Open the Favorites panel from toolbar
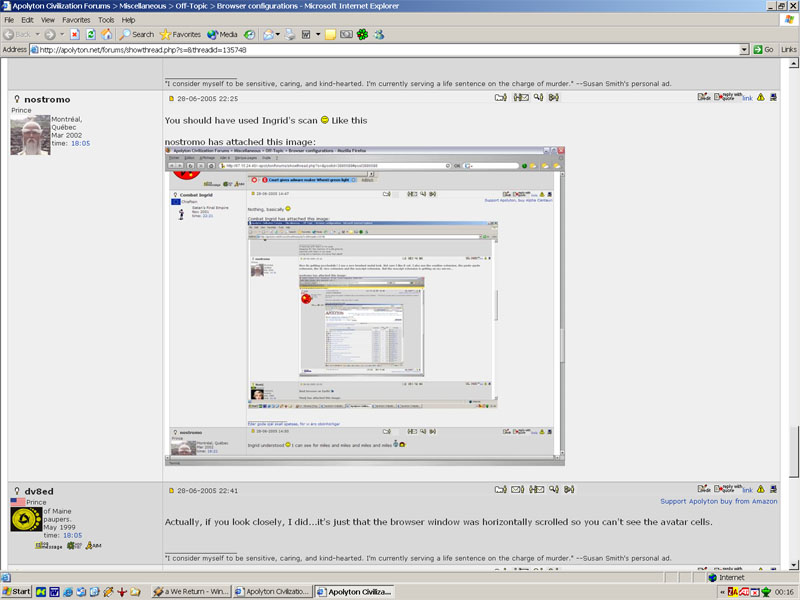Screen dimensions: 800x600 (x=180, y=34)
